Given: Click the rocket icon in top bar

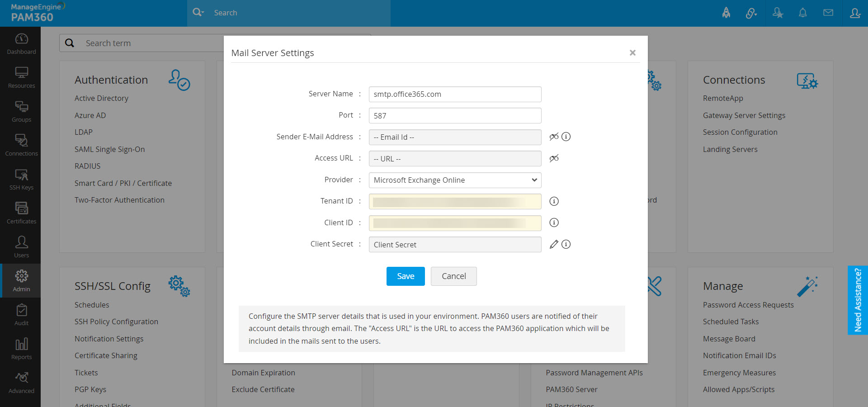Looking at the screenshot, I should (726, 13).
